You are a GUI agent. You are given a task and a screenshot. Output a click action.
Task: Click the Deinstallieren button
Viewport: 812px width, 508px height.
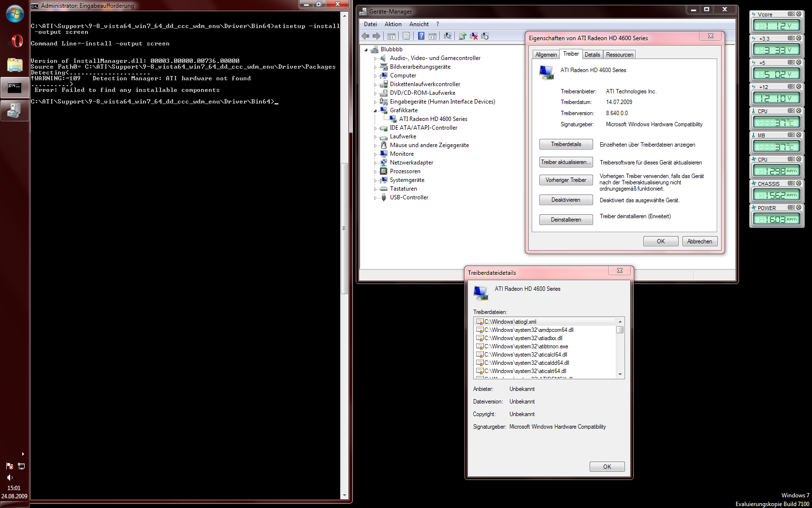pos(566,220)
